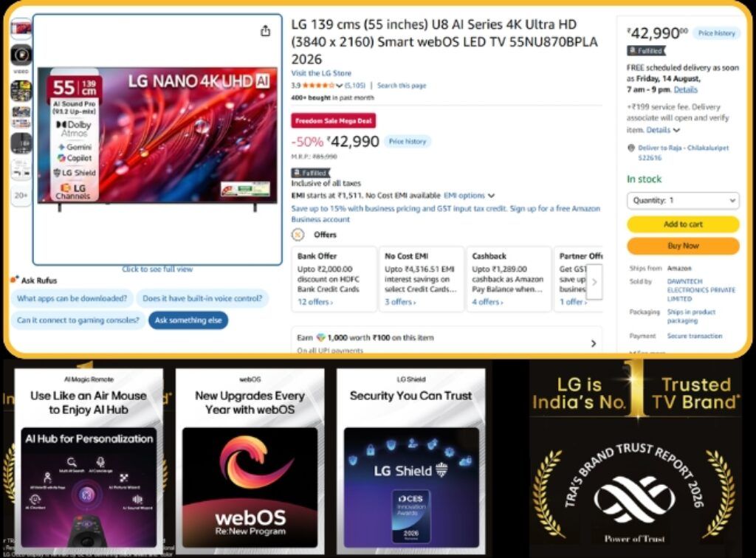Image resolution: width=756 pixels, height=558 pixels.
Task: Open the Quantity dropdown
Action: click(x=683, y=201)
